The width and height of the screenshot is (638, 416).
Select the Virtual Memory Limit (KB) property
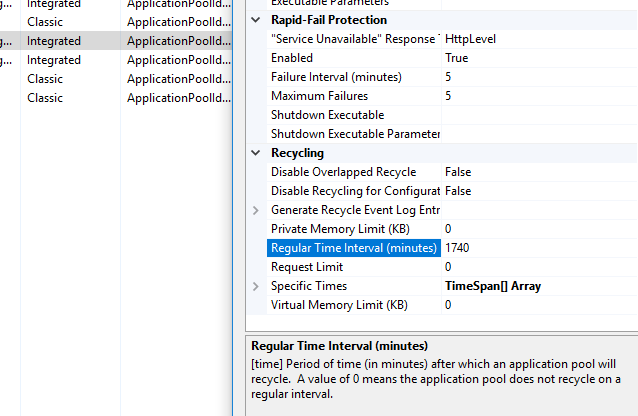pos(339,305)
